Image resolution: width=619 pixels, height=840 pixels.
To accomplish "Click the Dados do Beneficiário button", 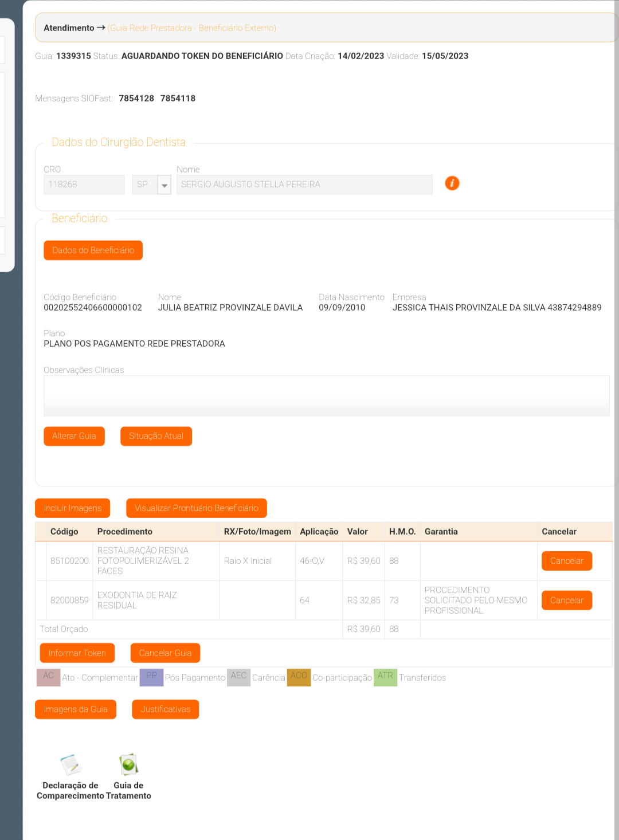I will tap(93, 250).
